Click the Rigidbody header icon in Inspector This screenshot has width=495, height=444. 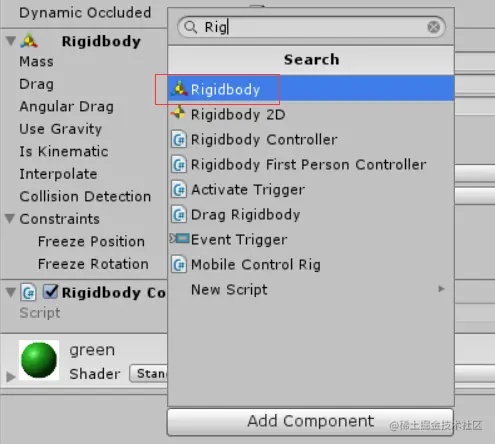pyautogui.click(x=29, y=41)
